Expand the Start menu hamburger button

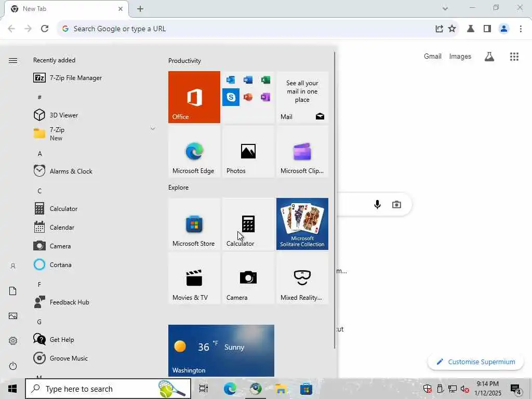coord(13,60)
